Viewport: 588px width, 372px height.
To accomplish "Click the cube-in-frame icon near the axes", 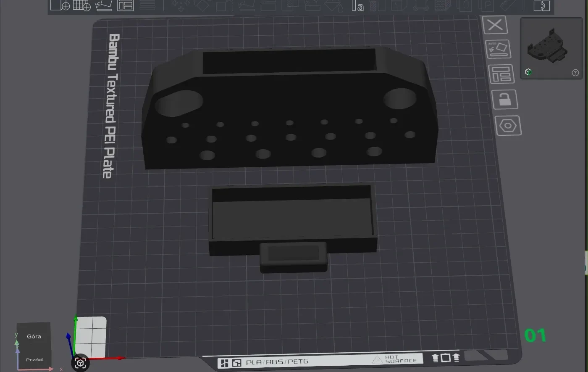I will pos(80,363).
